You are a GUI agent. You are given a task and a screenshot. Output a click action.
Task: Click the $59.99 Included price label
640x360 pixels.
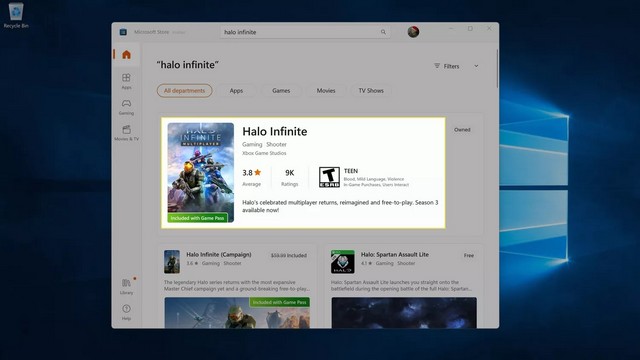coord(289,256)
